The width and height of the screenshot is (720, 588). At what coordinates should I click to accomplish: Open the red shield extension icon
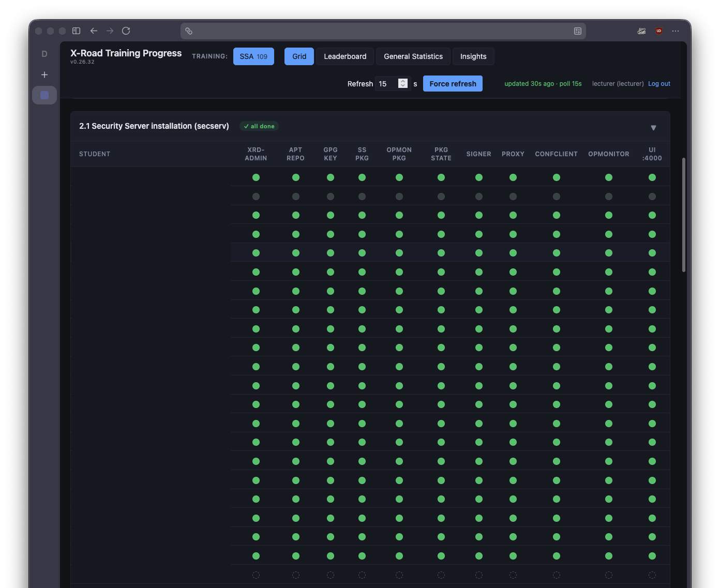tap(658, 31)
